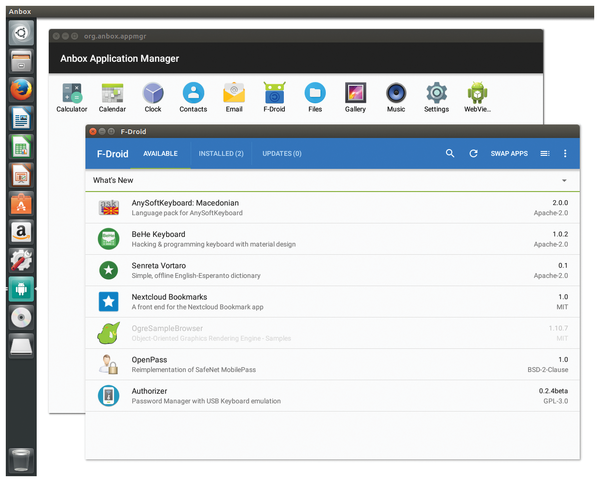
Task: Click the Anbox Application Manager header title
Action: pos(119,59)
